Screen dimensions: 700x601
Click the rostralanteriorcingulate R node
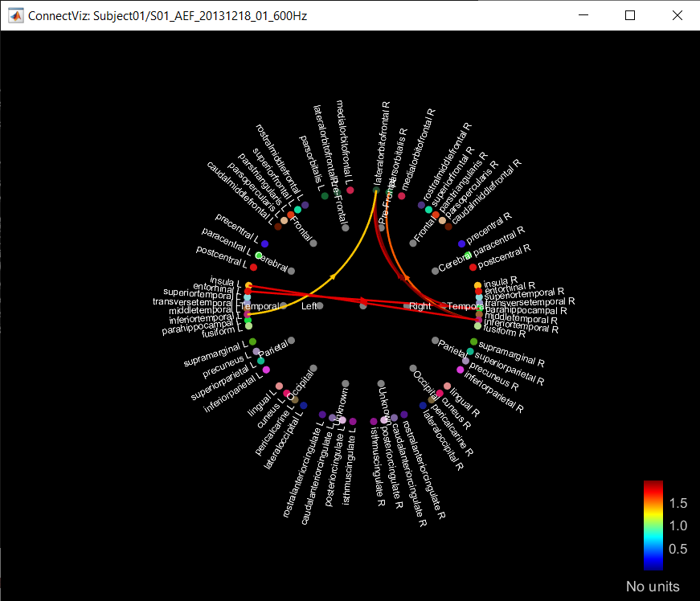[x=404, y=415]
